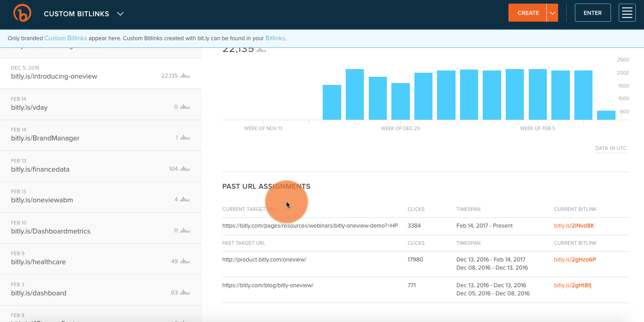This screenshot has height=322, width=644.
Task: Click stats bar icon for bitly.is/BrandManager
Action: coord(185,138)
